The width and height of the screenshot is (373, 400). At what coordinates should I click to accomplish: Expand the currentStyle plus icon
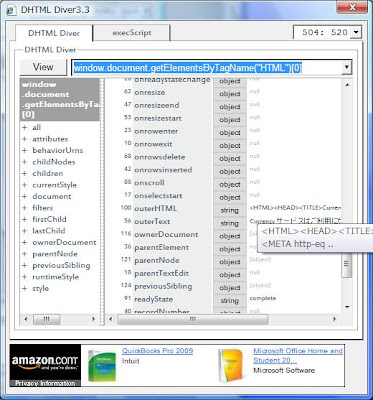(x=24, y=185)
